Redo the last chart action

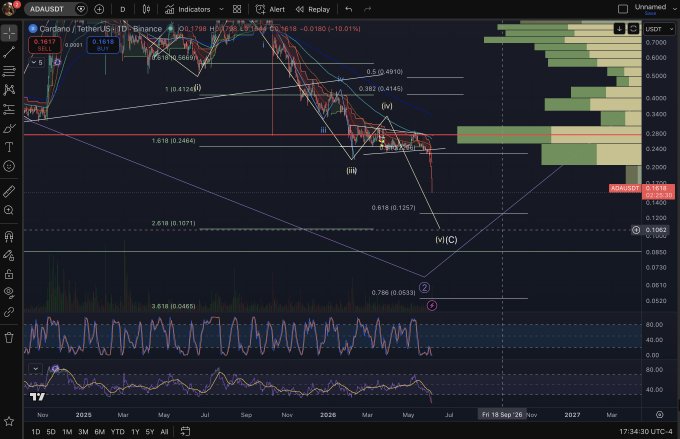click(367, 9)
